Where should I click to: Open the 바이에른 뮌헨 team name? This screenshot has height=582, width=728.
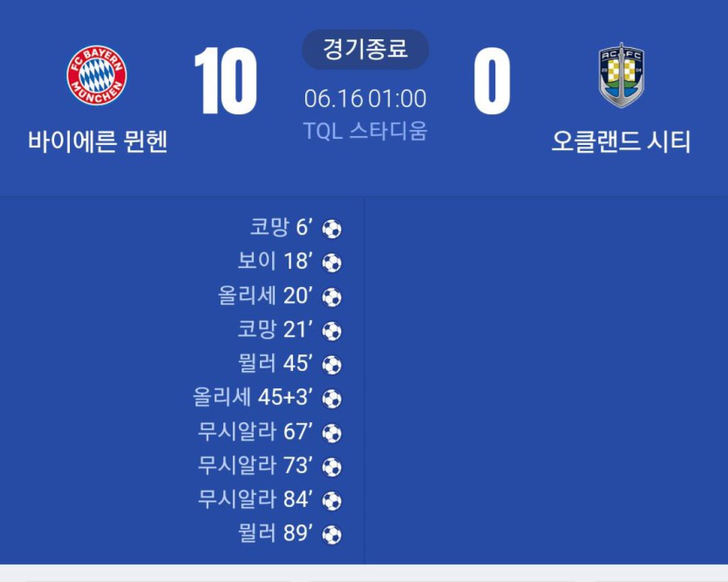click(98, 141)
